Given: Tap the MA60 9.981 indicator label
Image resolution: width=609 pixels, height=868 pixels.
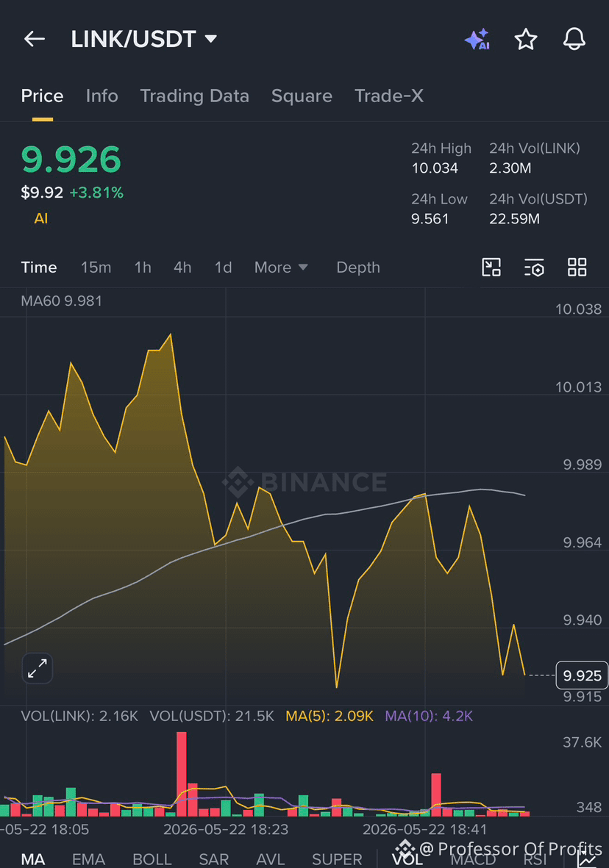Looking at the screenshot, I should (62, 301).
